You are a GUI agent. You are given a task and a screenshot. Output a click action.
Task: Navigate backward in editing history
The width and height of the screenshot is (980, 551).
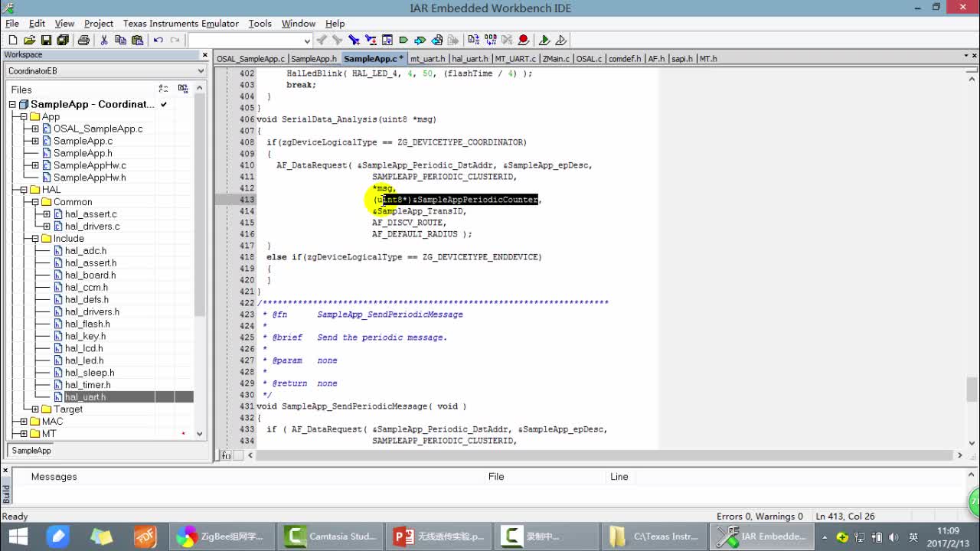(436, 40)
